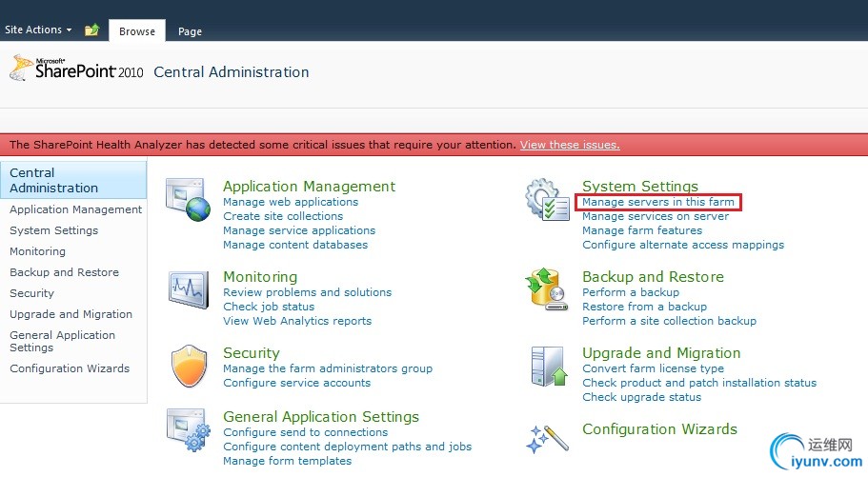Open the Site Actions dropdown menu
Screen dimensions: 868x477
tap(38, 30)
